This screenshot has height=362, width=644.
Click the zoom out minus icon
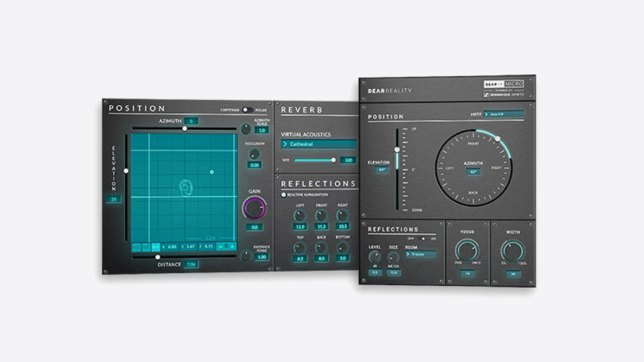click(220, 246)
